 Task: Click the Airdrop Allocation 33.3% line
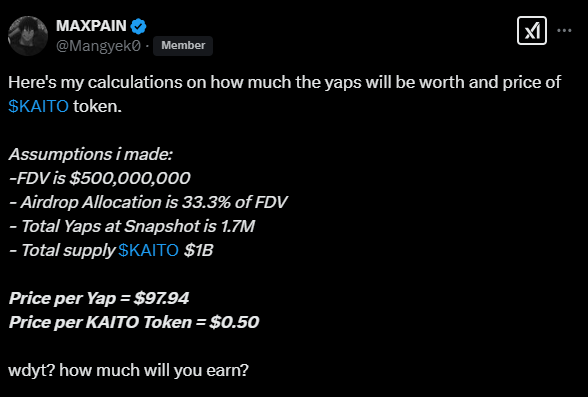pyautogui.click(x=148, y=202)
